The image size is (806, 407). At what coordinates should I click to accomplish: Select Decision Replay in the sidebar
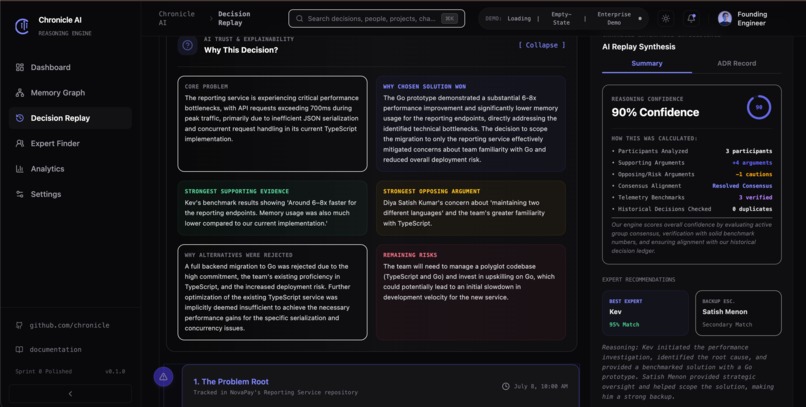(x=70, y=118)
